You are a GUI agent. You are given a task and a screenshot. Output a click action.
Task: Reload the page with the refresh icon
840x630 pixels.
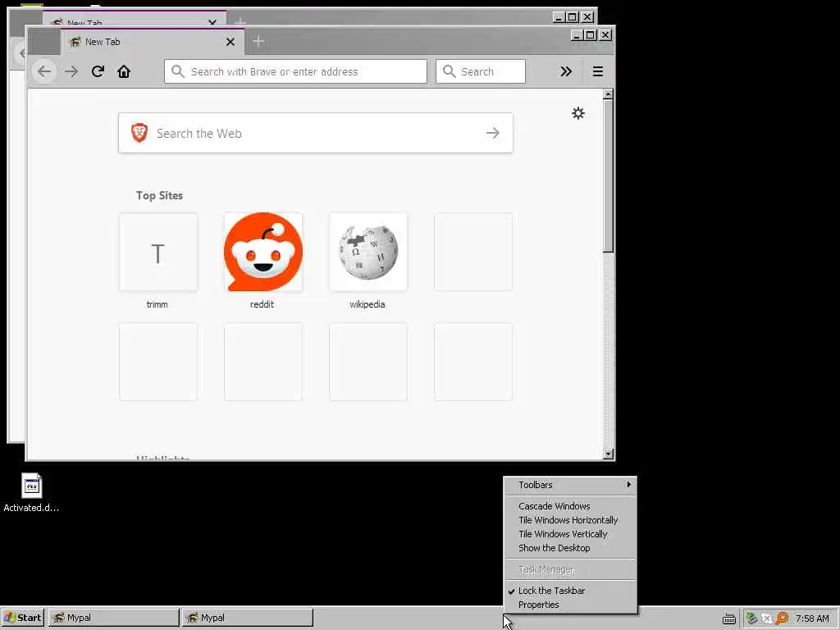pos(98,71)
